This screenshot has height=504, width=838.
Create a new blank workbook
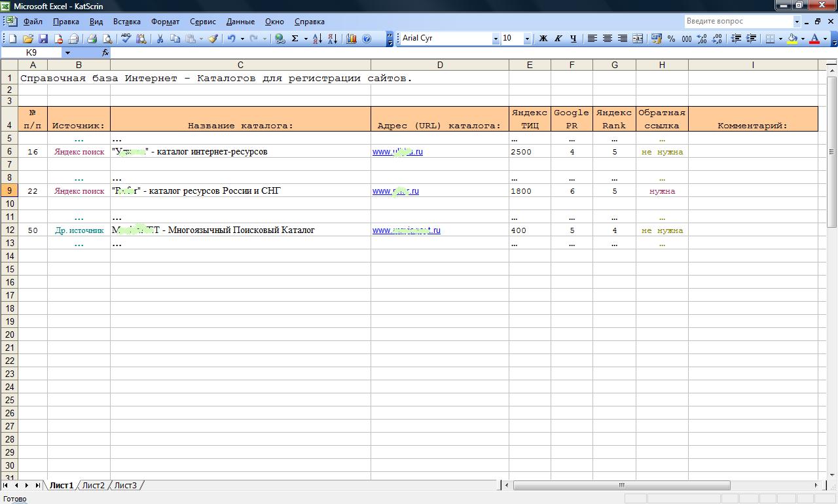(12, 39)
